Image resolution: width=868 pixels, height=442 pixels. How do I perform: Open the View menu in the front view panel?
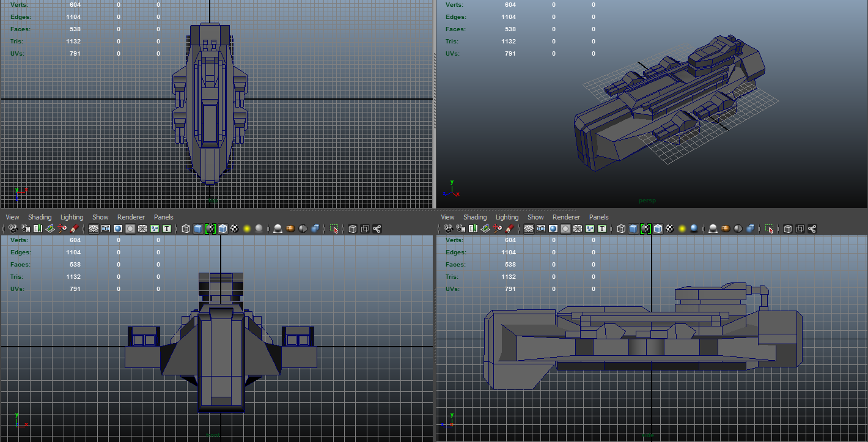12,217
